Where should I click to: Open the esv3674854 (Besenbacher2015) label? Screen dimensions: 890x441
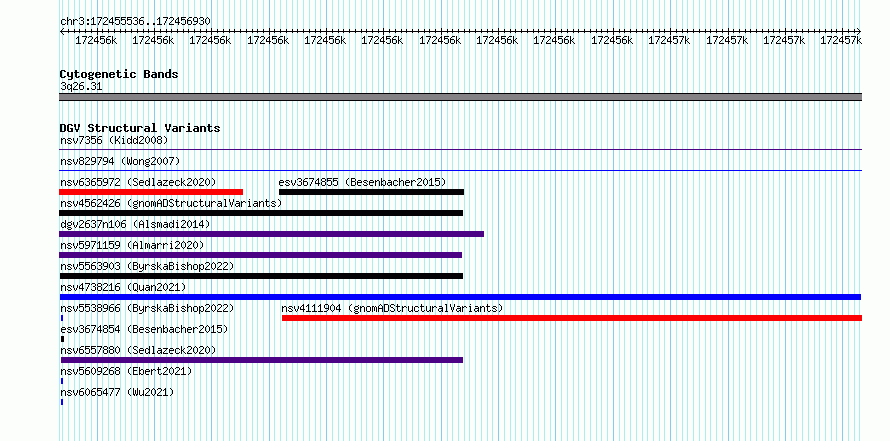[x=144, y=329]
